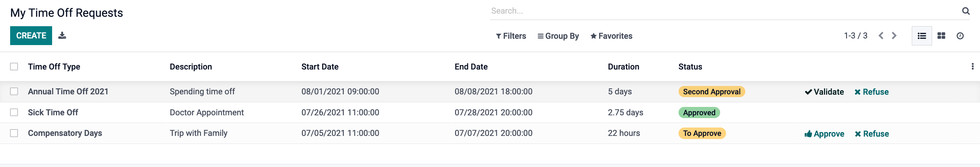Expand the Group By menu
The image size is (980, 167).
tap(558, 36)
